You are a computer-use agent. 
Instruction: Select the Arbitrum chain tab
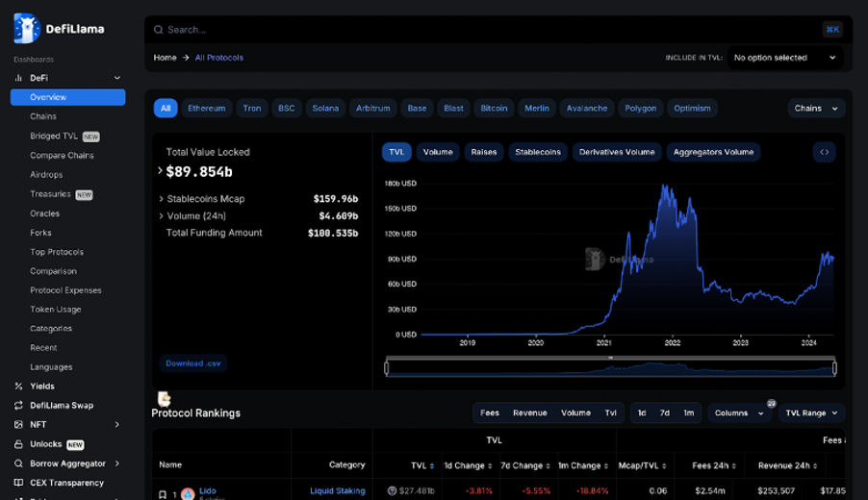pyautogui.click(x=373, y=109)
